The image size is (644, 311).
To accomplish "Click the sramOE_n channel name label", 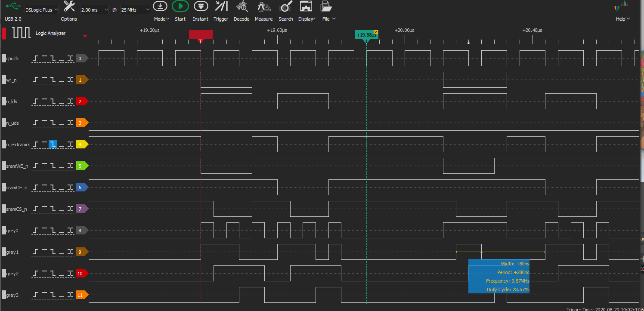I will (x=17, y=188).
